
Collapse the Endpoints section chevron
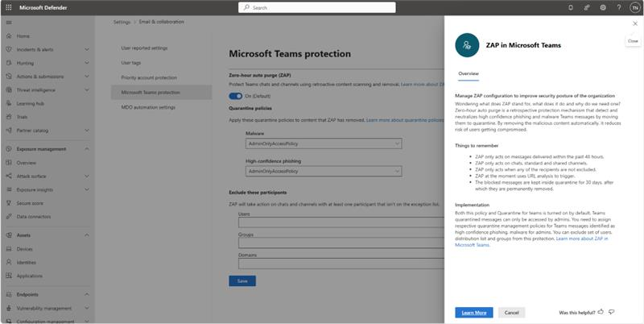pos(87,294)
